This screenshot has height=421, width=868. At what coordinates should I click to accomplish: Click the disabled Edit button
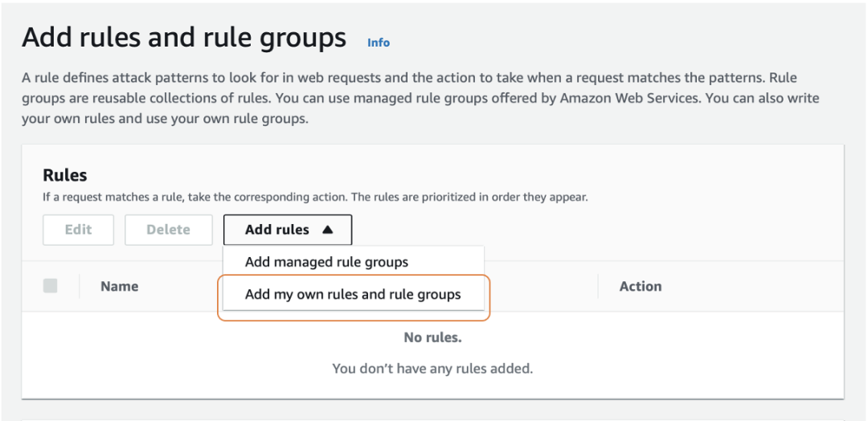click(x=78, y=230)
